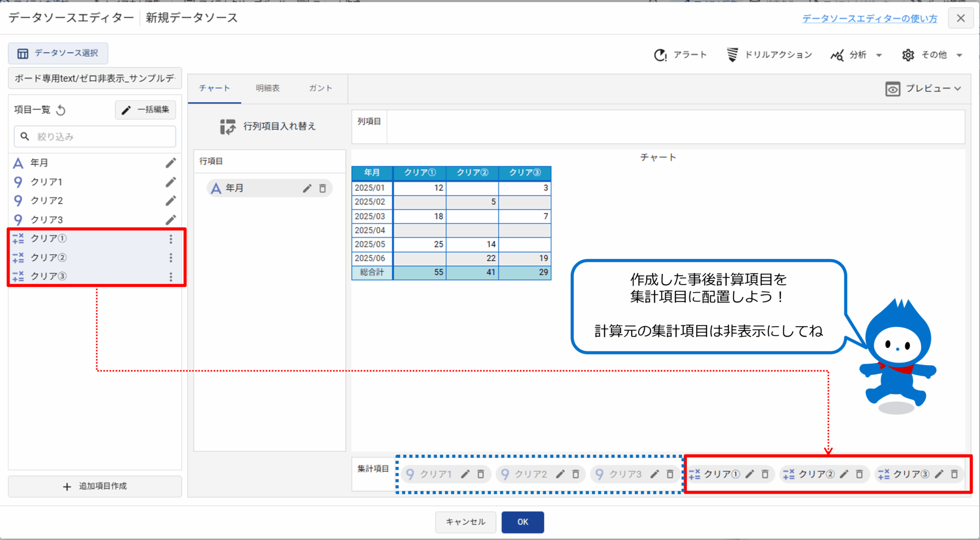Image resolution: width=980 pixels, height=540 pixels.
Task: Open the three-dot menu for クリア①
Action: (171, 239)
